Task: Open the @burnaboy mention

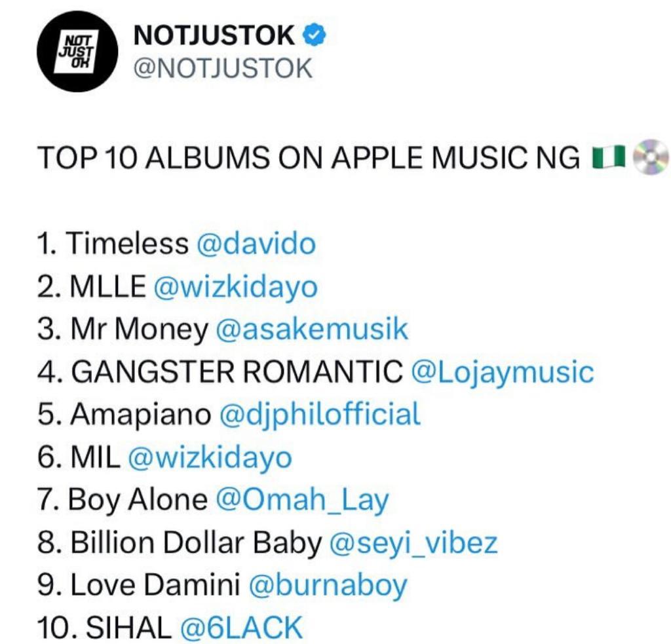Action: (328, 585)
